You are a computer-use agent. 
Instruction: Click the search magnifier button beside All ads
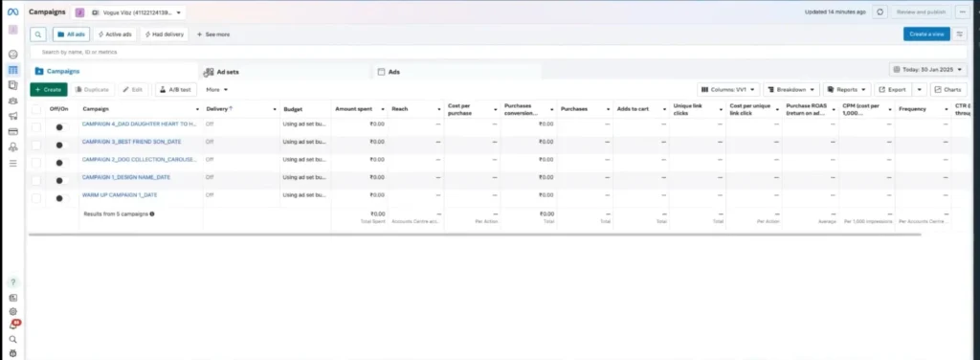[38, 34]
